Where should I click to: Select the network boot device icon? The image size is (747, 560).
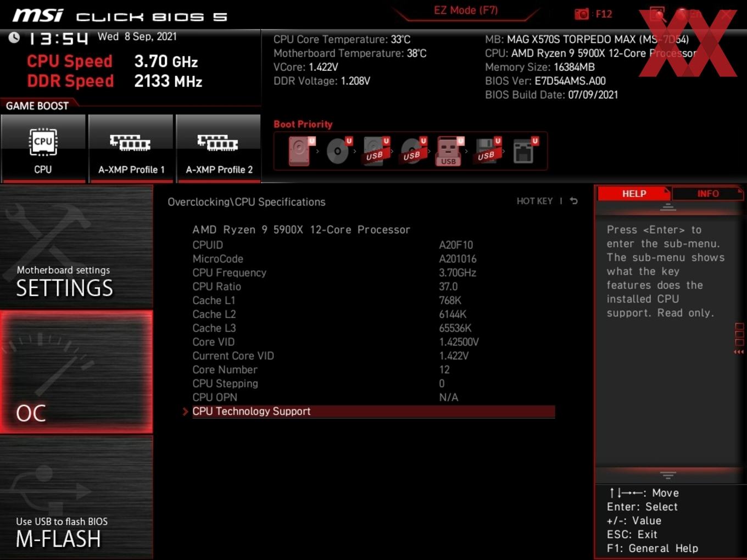pos(525,151)
